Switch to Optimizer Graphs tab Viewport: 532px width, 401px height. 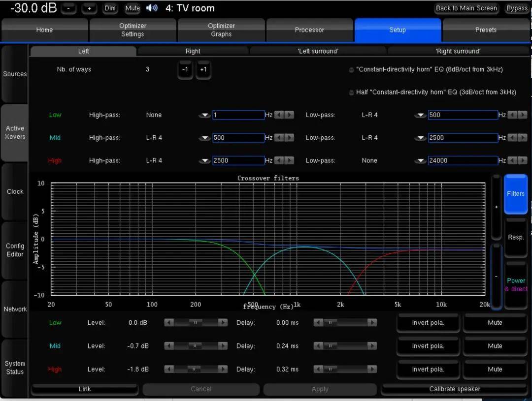[221, 30]
